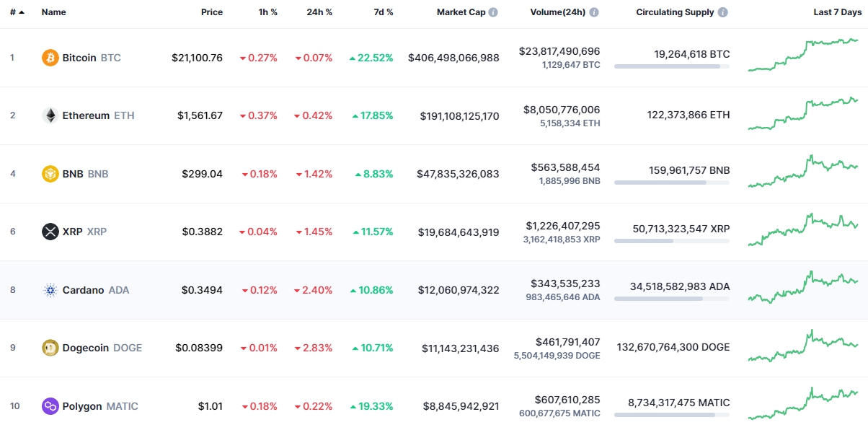Sort table by 1h % column

pyautogui.click(x=268, y=12)
